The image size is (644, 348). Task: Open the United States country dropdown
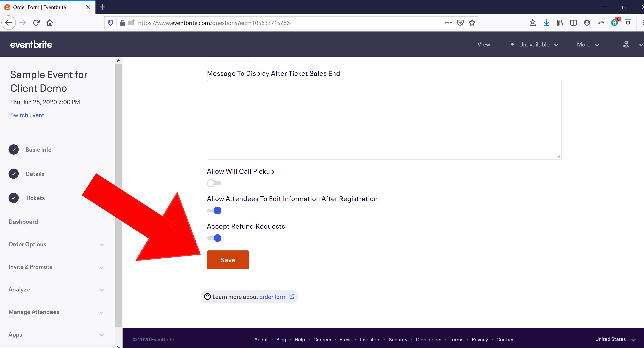pyautogui.click(x=616, y=339)
